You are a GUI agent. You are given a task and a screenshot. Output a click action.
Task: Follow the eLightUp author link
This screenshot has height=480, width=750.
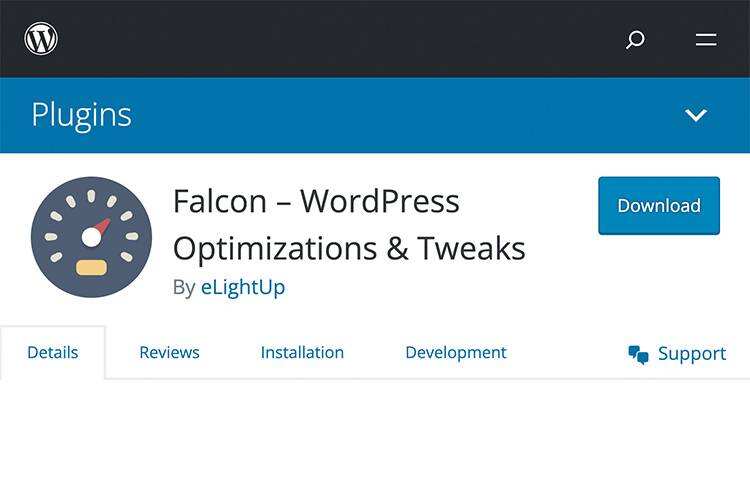[243, 287]
